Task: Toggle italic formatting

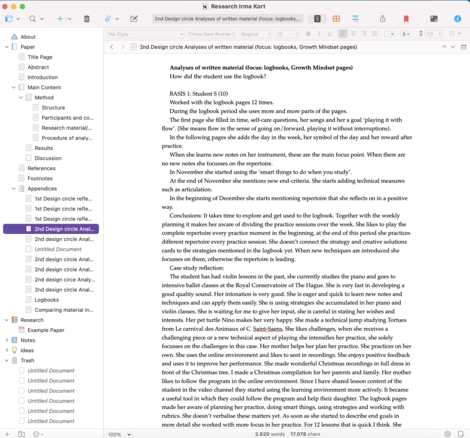Action: (x=319, y=34)
